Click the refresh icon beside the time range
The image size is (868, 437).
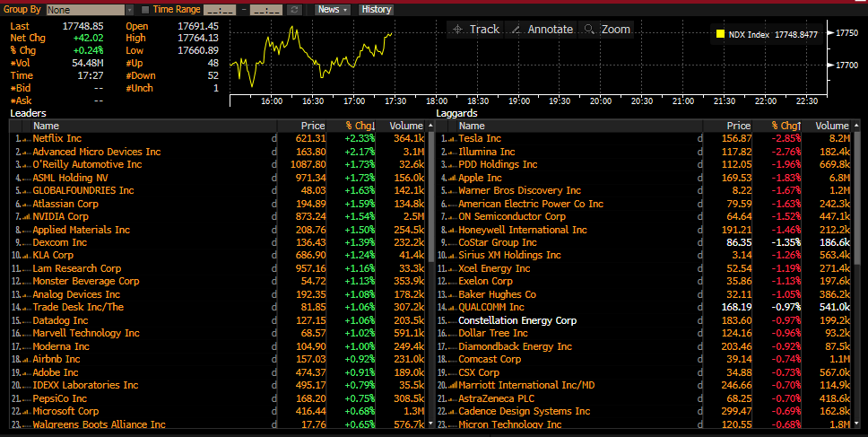(295, 9)
